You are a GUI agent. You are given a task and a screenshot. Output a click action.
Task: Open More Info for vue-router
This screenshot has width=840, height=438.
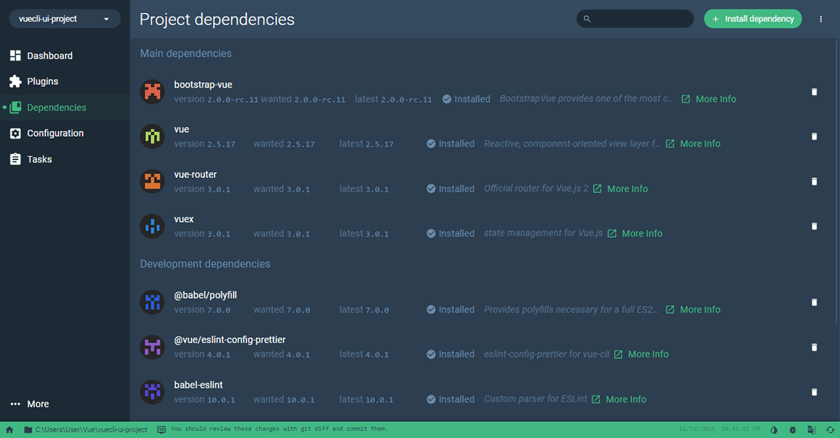pos(620,188)
